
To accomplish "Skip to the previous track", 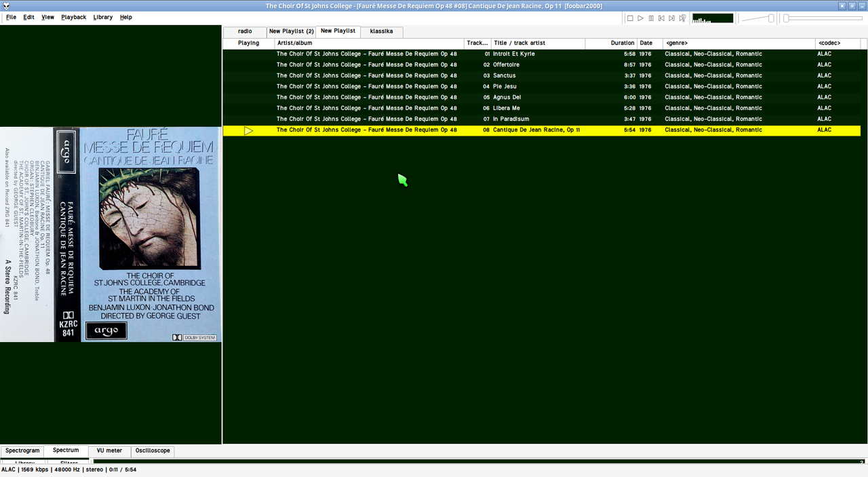I will (x=661, y=18).
